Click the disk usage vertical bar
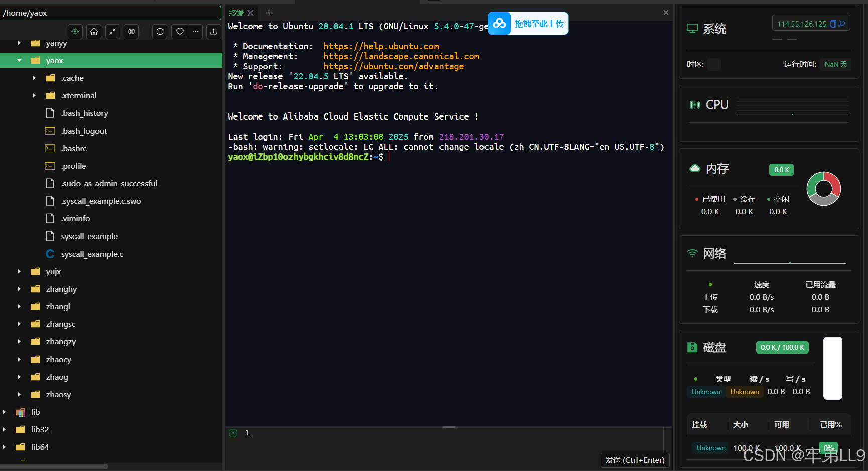Viewport: 868px width, 471px height. 833,368
